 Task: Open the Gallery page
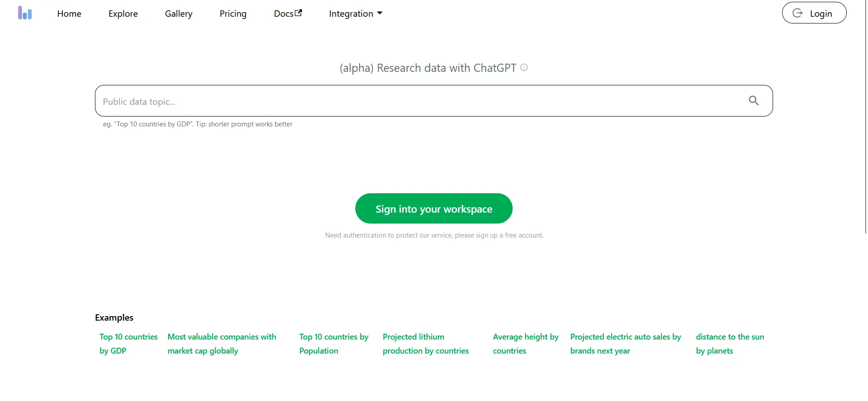pos(179,14)
